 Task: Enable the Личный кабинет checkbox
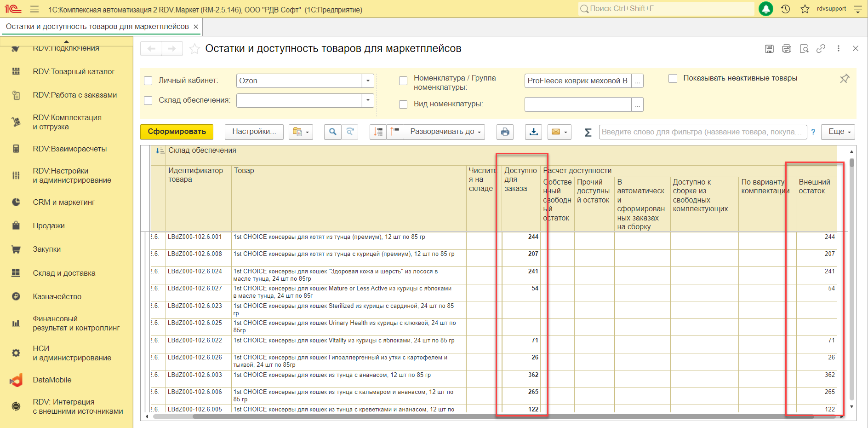pyautogui.click(x=148, y=81)
